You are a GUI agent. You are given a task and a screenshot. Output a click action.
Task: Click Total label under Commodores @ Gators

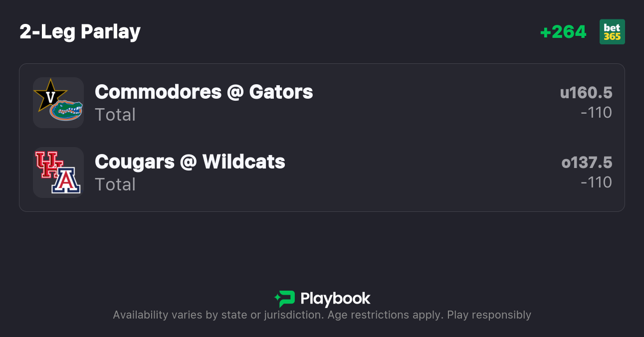click(115, 115)
